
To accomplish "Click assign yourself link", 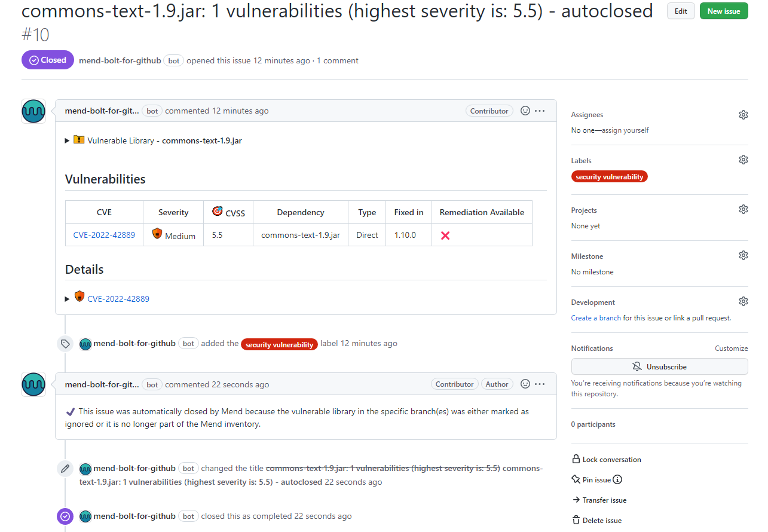I will pos(625,130).
